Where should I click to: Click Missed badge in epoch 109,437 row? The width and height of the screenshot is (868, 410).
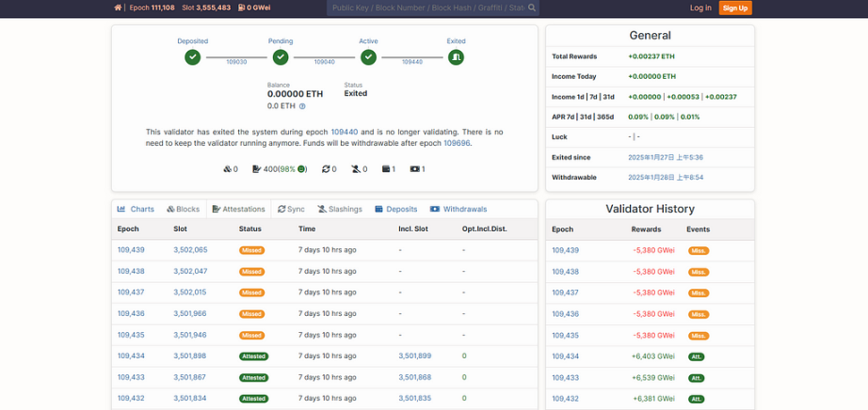click(x=252, y=292)
